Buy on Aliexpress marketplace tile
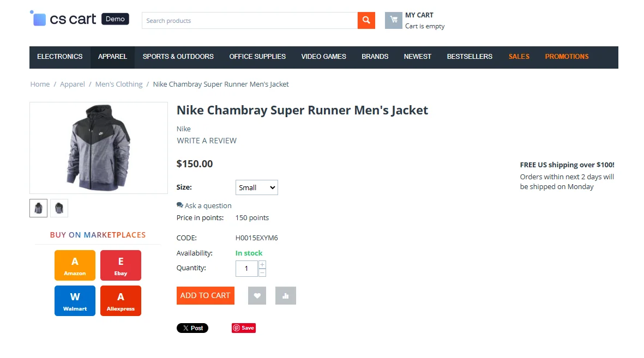 coord(121,301)
